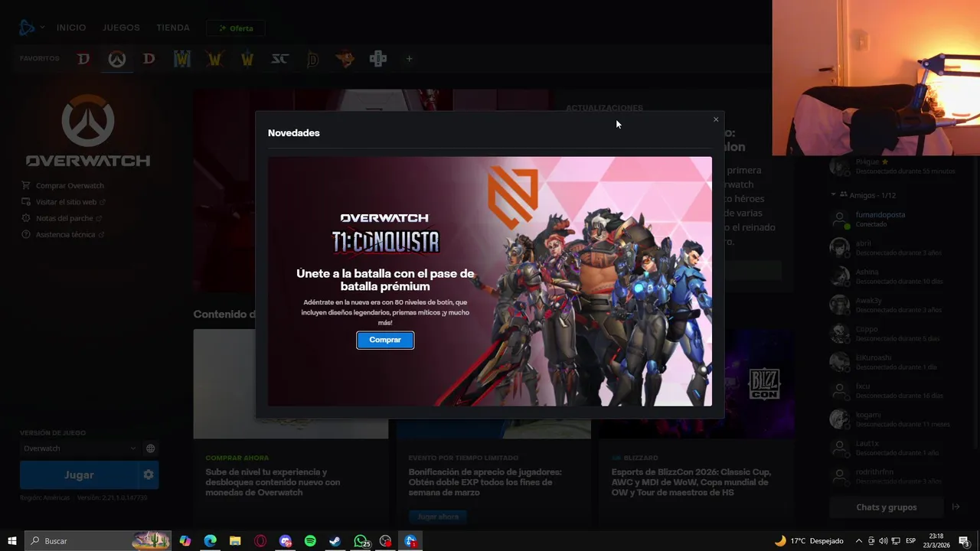
Task: Select friend rodrithrfnn in friends list
Action: [x=887, y=476]
